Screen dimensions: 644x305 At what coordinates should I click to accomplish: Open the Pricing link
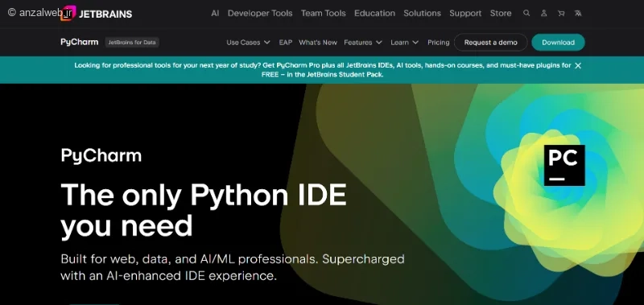[438, 43]
